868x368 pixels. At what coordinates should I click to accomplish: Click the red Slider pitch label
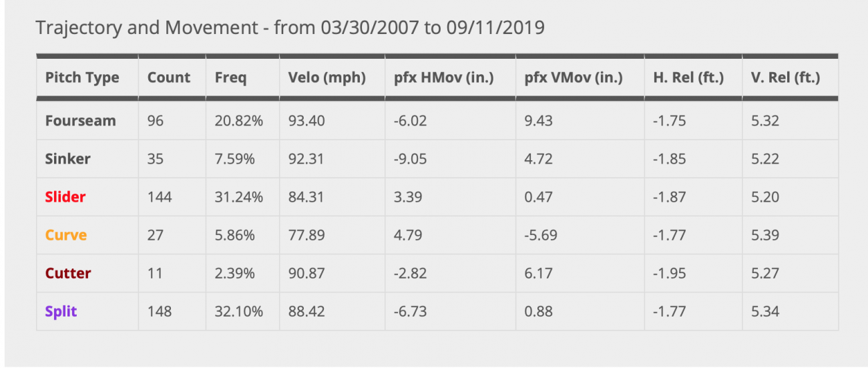click(65, 197)
